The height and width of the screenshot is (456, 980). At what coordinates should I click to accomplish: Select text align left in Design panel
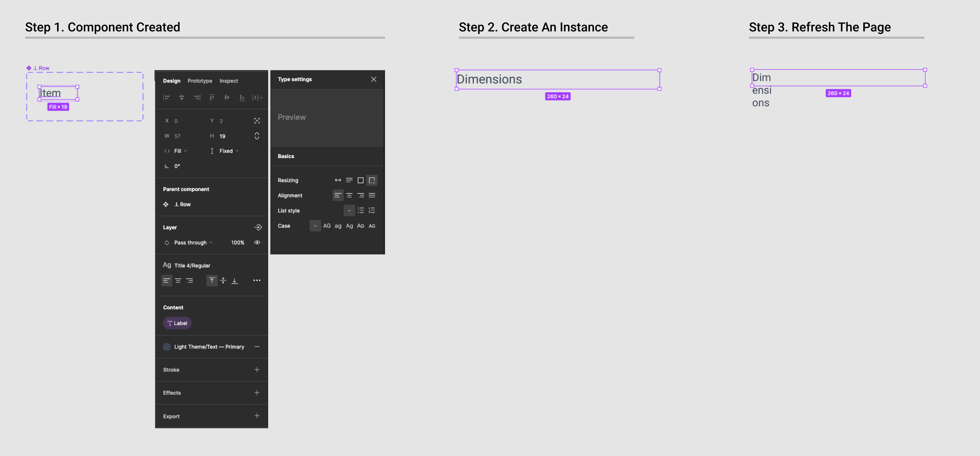click(x=166, y=281)
